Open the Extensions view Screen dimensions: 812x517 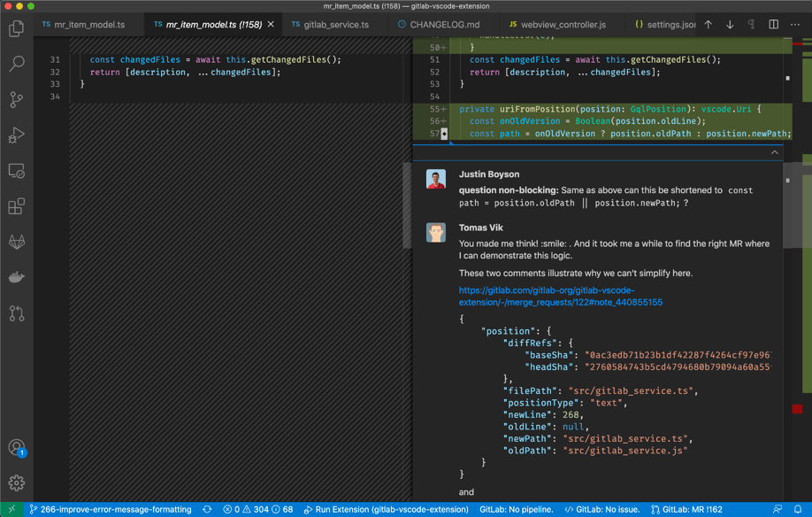tap(16, 205)
